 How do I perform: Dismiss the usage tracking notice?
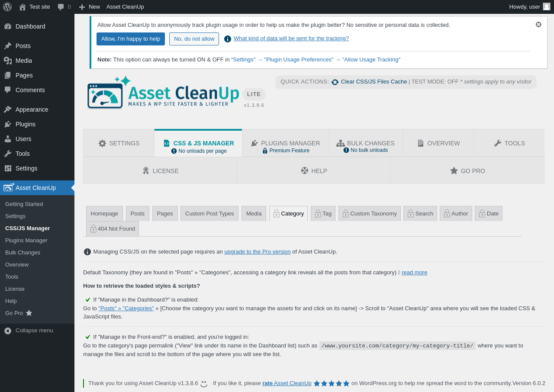tap(538, 25)
